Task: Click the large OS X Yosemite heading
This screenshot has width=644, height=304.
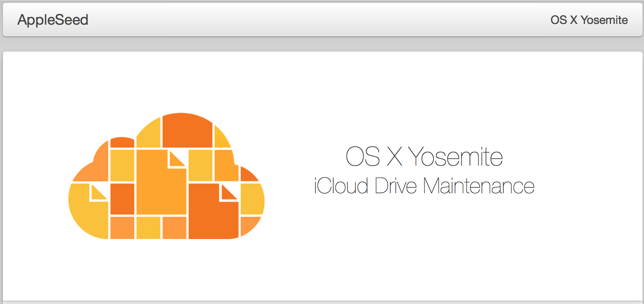Action: 424,157
